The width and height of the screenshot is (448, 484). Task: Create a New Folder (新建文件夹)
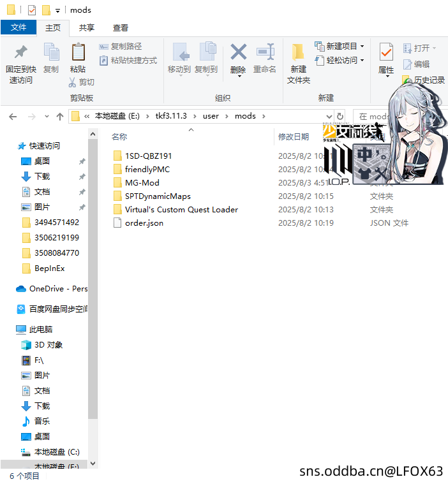299,64
